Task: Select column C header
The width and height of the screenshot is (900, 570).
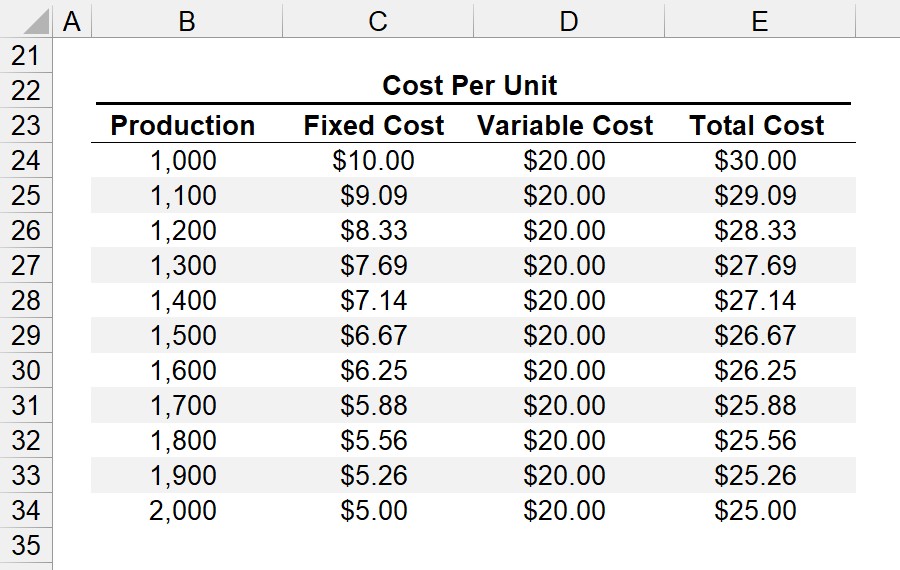Action: (x=378, y=21)
